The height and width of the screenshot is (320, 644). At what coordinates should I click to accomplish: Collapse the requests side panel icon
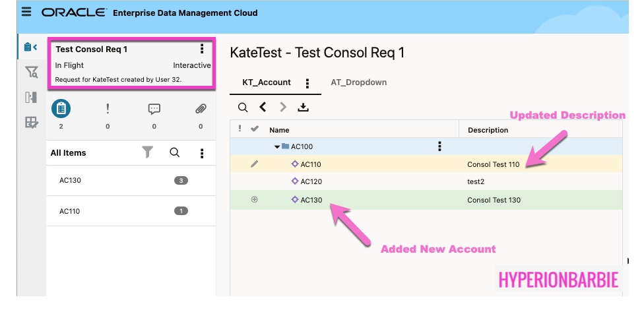coord(30,47)
